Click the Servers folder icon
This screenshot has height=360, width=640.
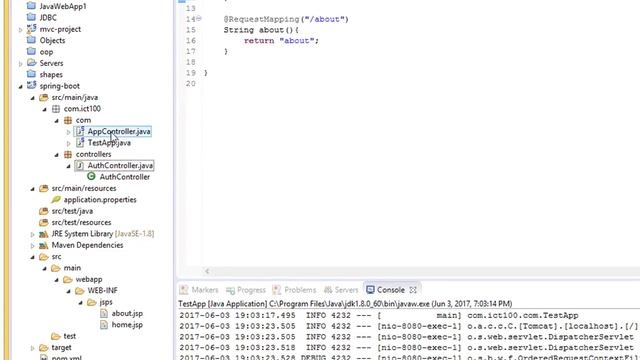[31, 63]
